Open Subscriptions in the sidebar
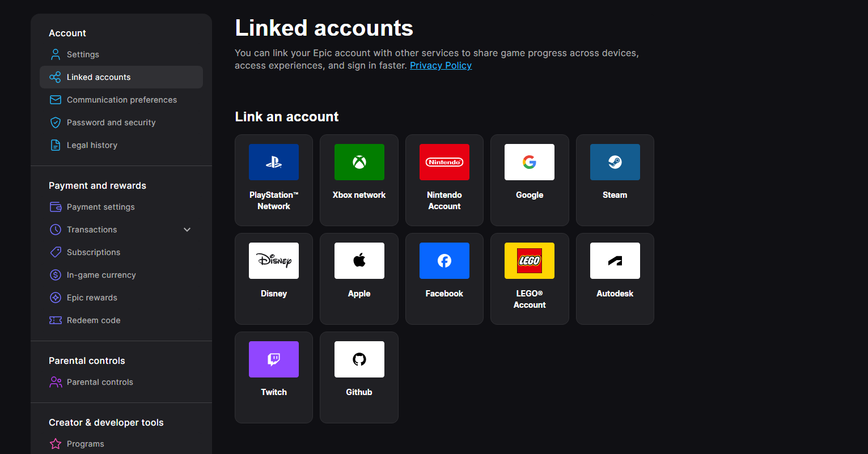The width and height of the screenshot is (868, 454). coord(94,252)
